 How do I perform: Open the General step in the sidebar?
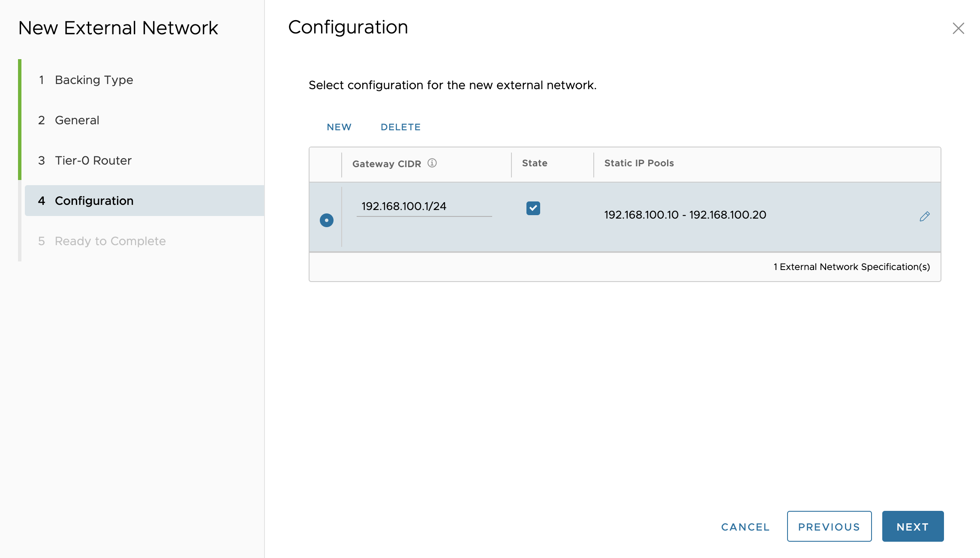(x=77, y=120)
